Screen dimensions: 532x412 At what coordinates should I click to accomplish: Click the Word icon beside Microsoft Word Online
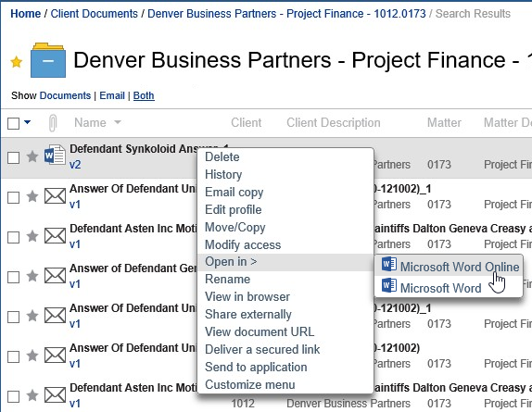point(389,264)
